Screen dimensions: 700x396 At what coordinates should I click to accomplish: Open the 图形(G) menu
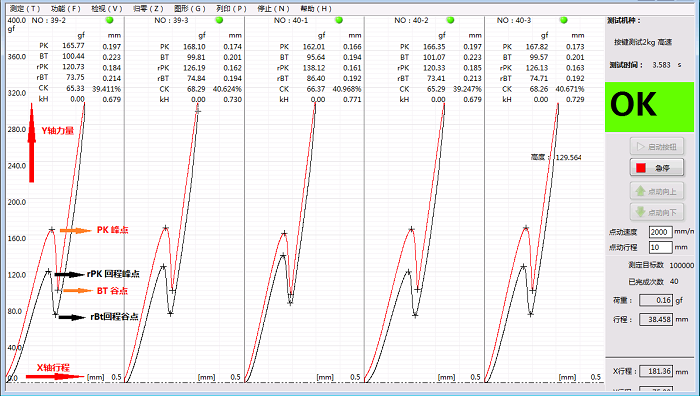coord(190,8)
